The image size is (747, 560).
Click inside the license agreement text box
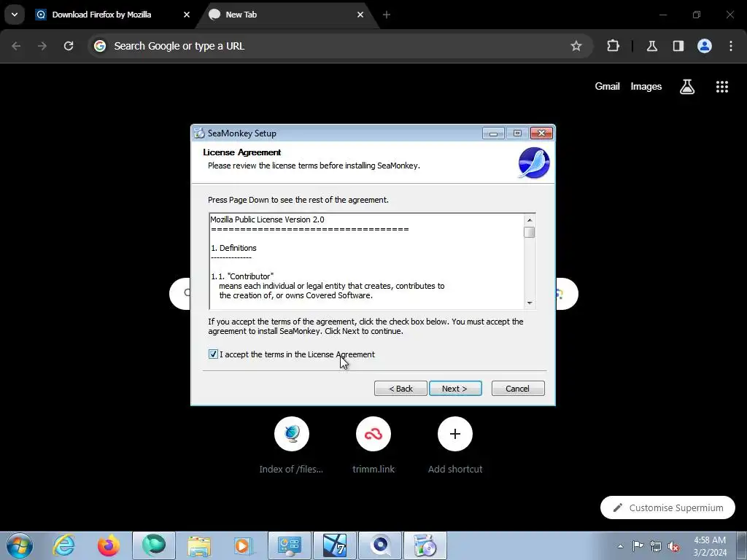click(367, 261)
